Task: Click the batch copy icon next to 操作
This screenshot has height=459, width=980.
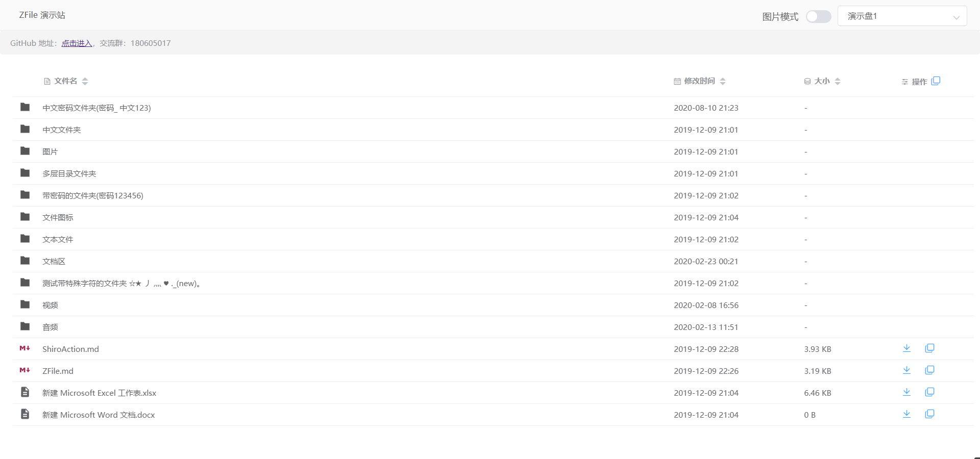Action: (x=936, y=81)
